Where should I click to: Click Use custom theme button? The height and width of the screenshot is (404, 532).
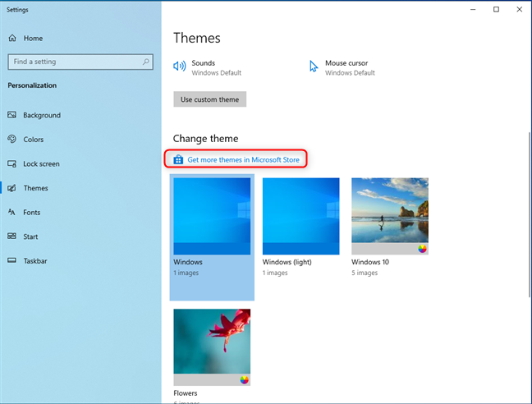[x=209, y=99]
